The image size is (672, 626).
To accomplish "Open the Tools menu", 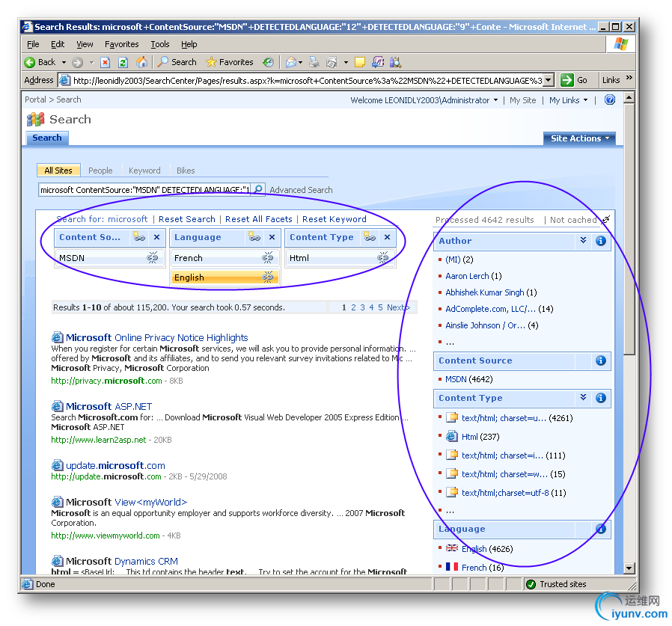I will pyautogui.click(x=160, y=44).
